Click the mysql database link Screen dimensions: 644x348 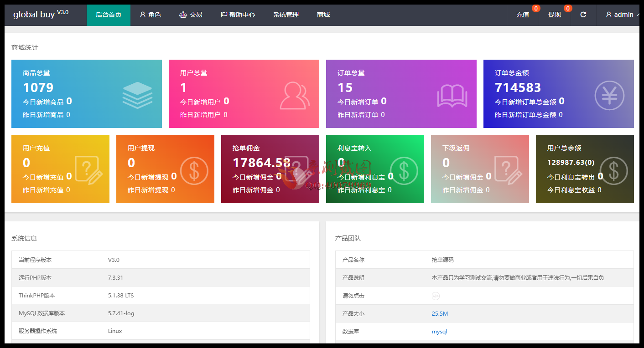[439, 332]
